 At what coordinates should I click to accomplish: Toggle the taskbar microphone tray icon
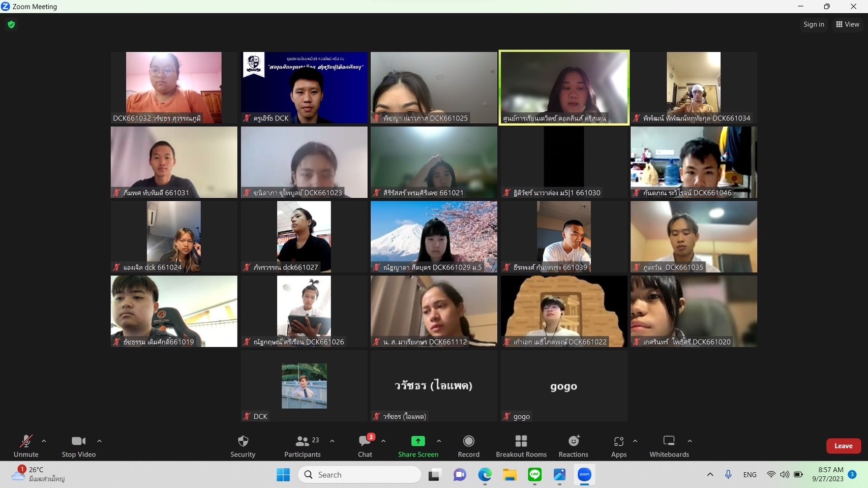click(728, 474)
